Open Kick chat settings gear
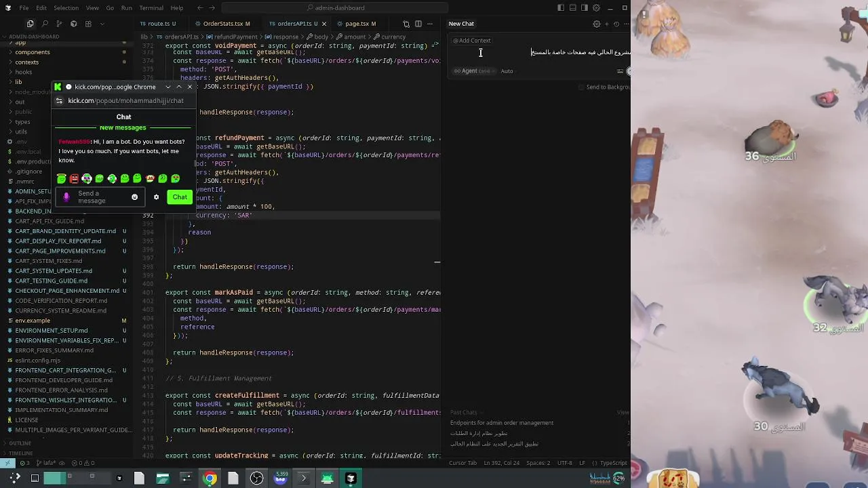The height and width of the screenshot is (488, 868). point(156,197)
